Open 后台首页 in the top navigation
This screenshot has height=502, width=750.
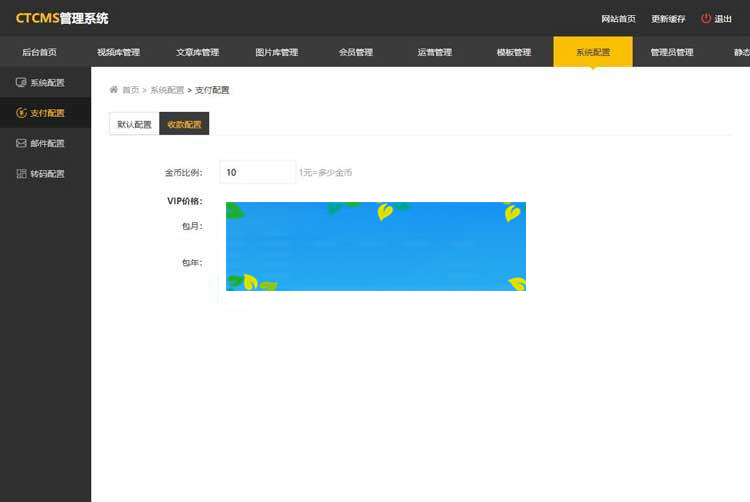[x=39, y=52]
